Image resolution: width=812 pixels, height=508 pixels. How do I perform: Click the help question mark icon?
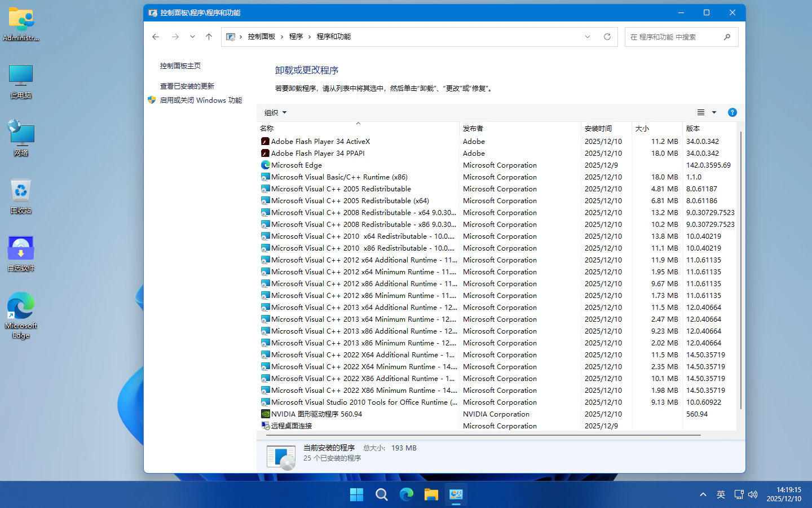tap(732, 112)
